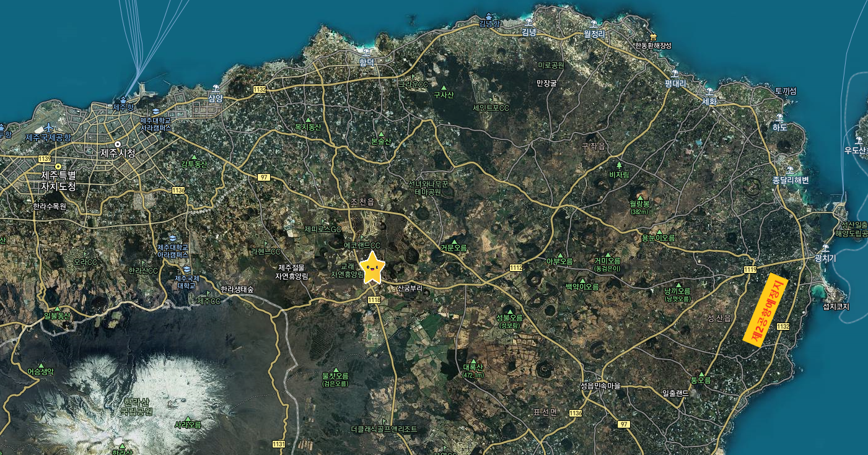The width and height of the screenshot is (868, 455).
Task: Select the 섭지코지 label
Action: pos(836,306)
